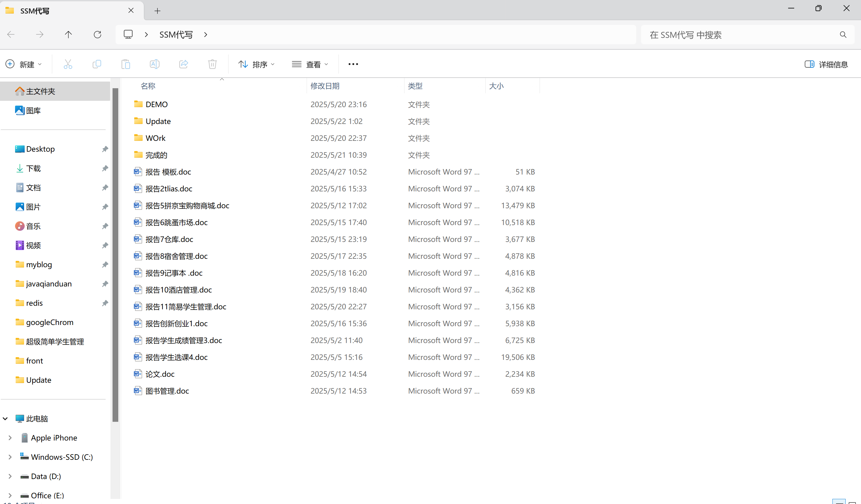Open the 排序 sort dropdown
Screen dimensions: 861x504
(x=257, y=64)
